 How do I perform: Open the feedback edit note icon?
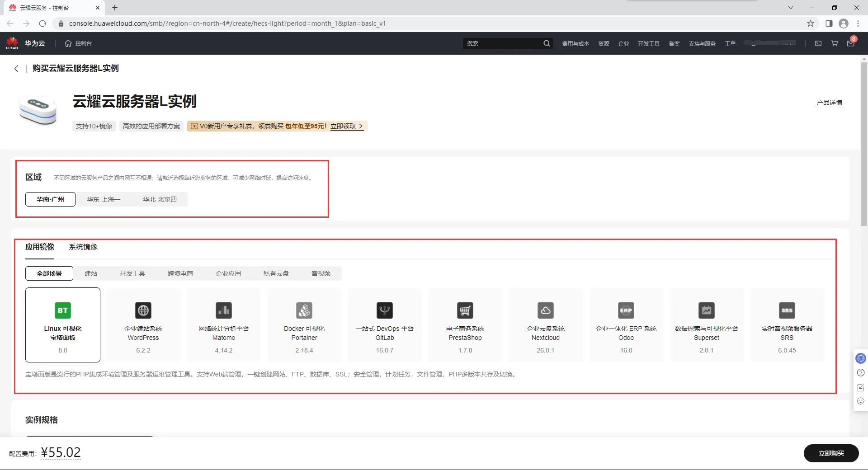pos(861,387)
